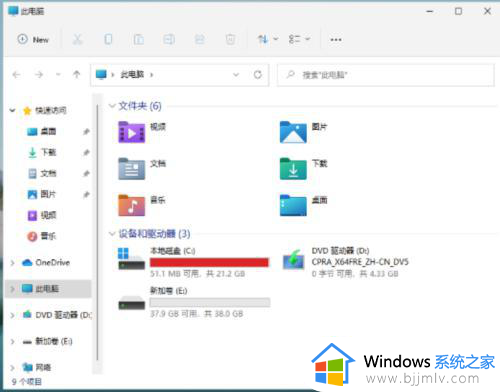Click the E: drive usage bar

pos(210,302)
